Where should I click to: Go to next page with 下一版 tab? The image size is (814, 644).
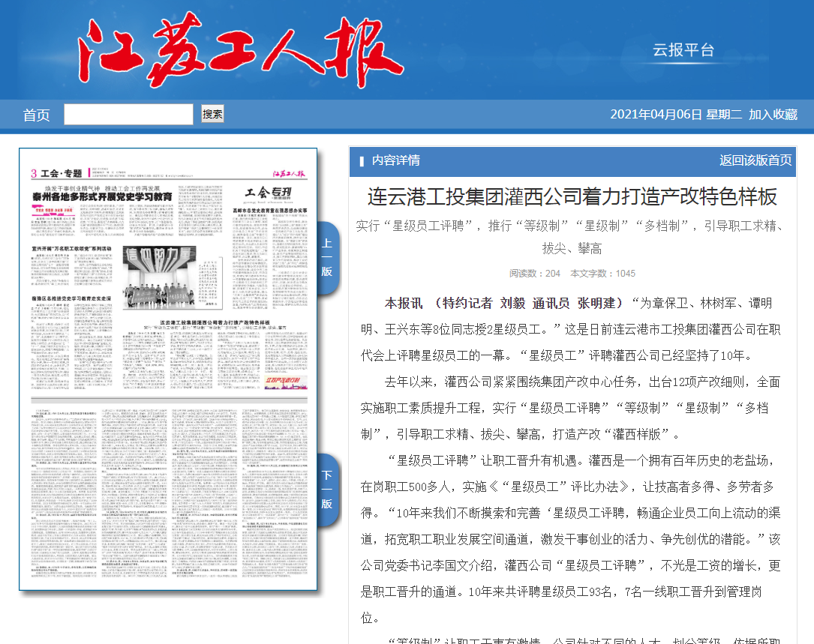tap(327, 490)
